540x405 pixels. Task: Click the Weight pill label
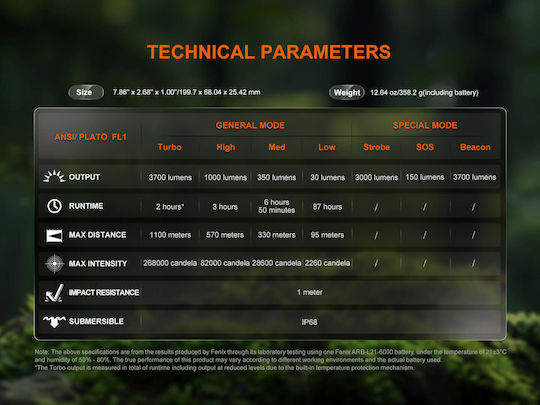[346, 92]
